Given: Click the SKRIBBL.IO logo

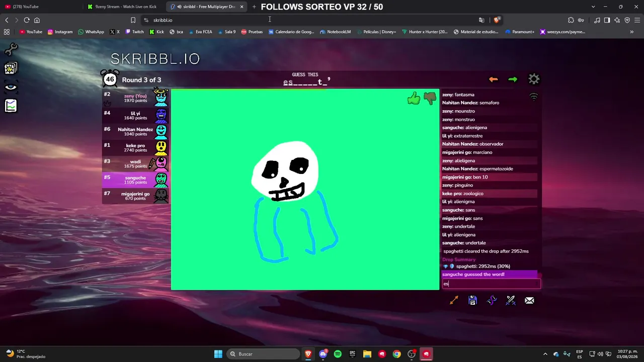Looking at the screenshot, I should 155,59.
